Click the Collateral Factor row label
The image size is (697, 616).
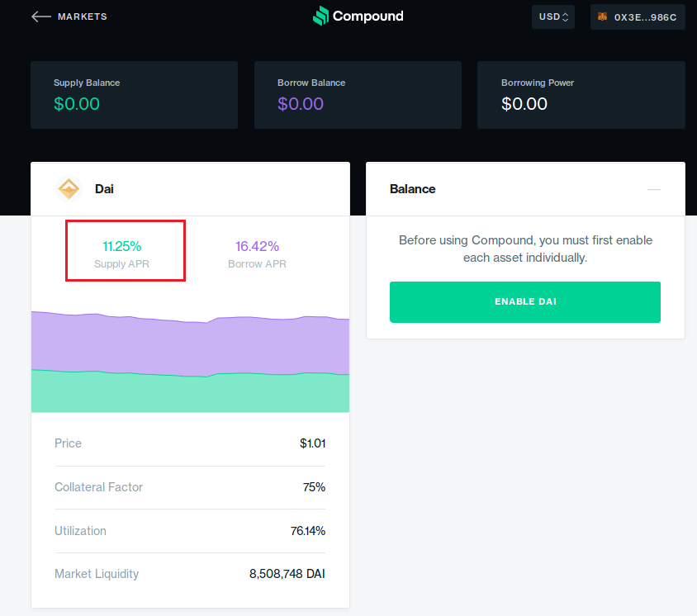tap(98, 487)
